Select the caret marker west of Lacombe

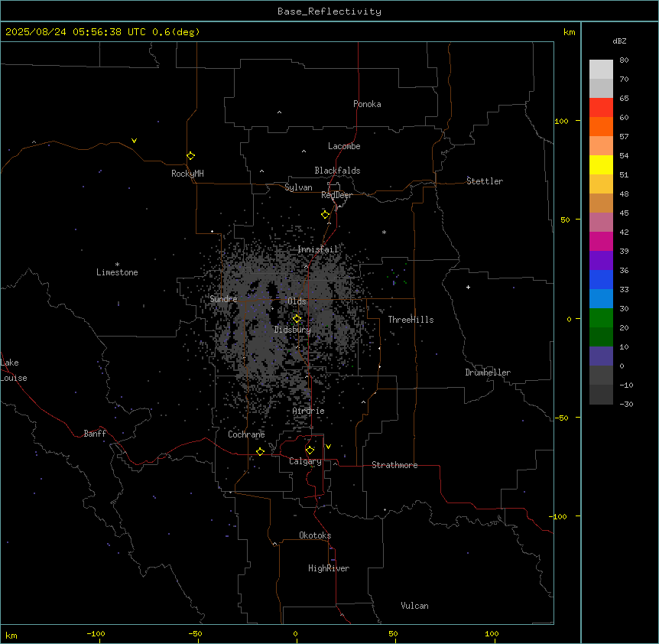(304, 151)
